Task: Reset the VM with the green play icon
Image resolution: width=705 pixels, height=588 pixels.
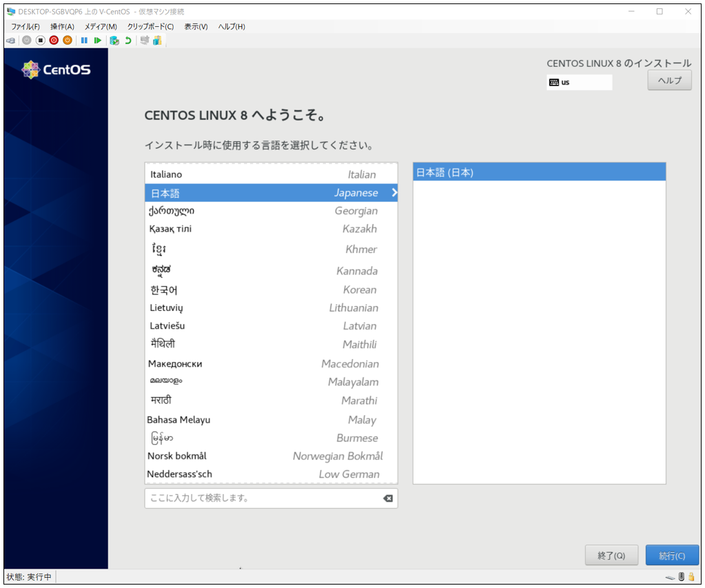Action: pyautogui.click(x=98, y=41)
